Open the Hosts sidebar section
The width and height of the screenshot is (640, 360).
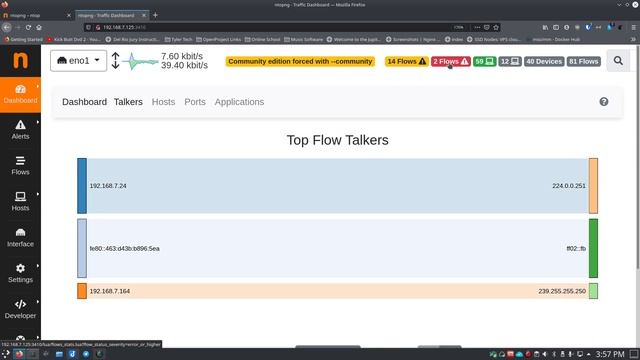coord(20,202)
